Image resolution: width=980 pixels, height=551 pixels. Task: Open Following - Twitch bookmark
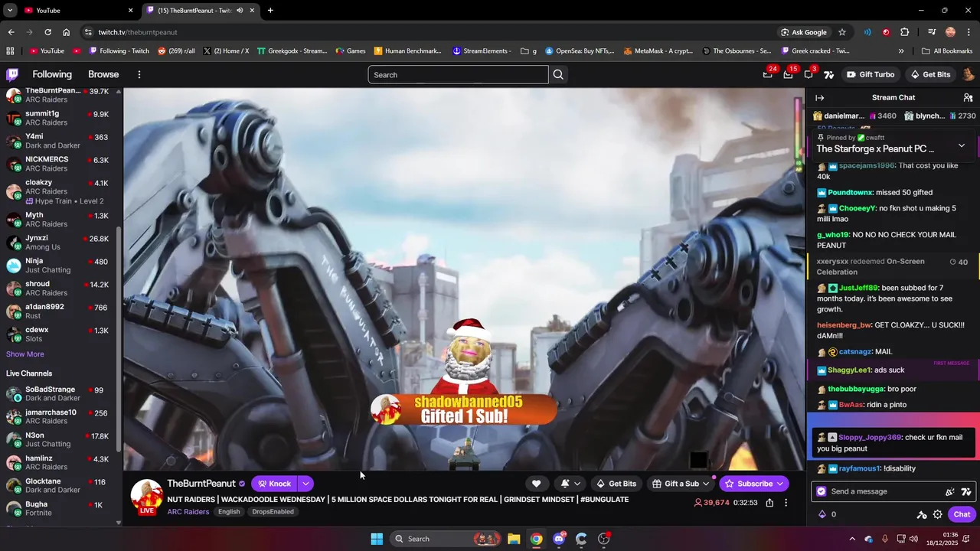click(x=119, y=51)
